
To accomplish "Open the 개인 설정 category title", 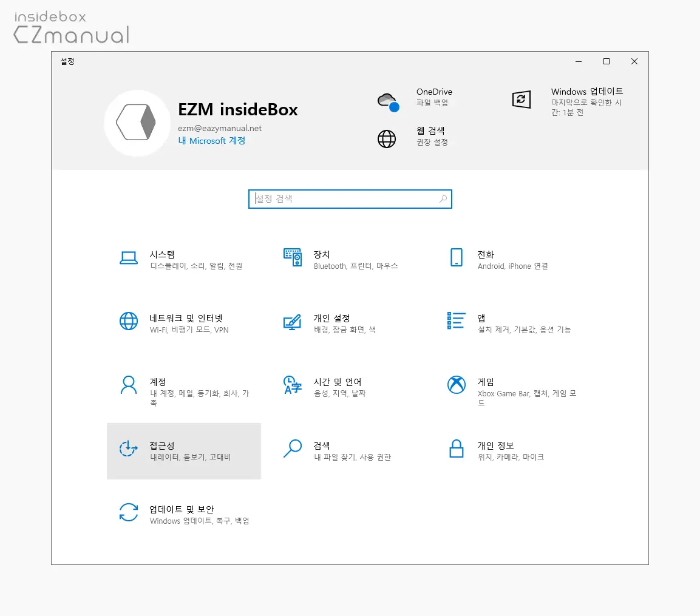I will point(331,318).
